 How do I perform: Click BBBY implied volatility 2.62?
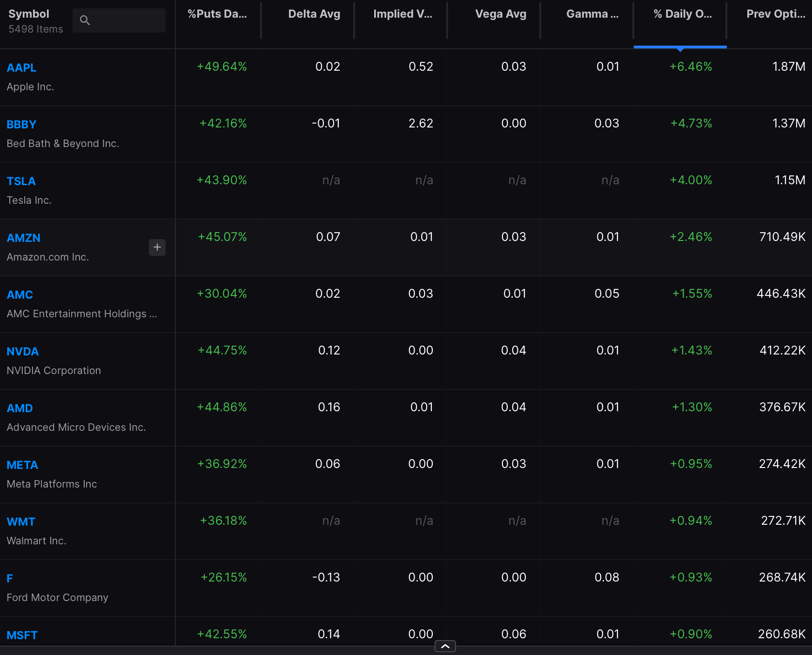pos(421,123)
